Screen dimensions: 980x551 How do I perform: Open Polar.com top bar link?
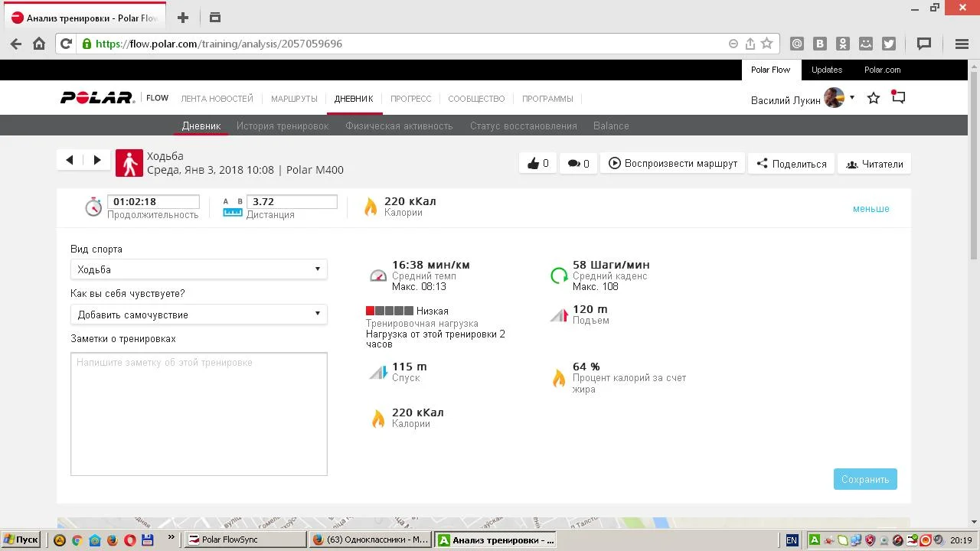[x=883, y=70]
